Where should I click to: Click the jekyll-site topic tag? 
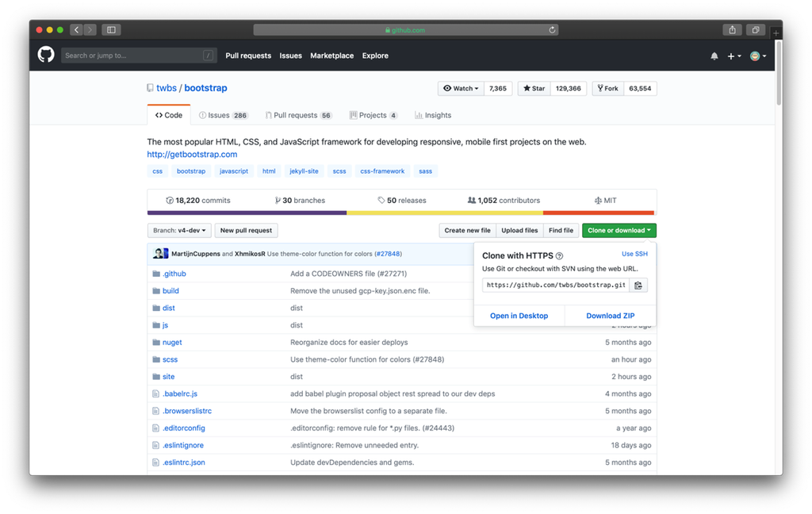tap(304, 171)
